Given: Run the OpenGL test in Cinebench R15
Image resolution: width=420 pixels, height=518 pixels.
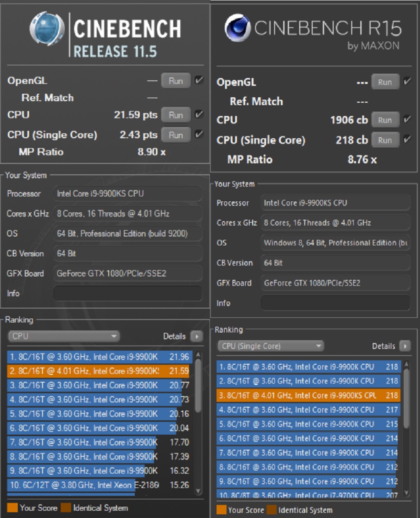Looking at the screenshot, I should pyautogui.click(x=385, y=82).
